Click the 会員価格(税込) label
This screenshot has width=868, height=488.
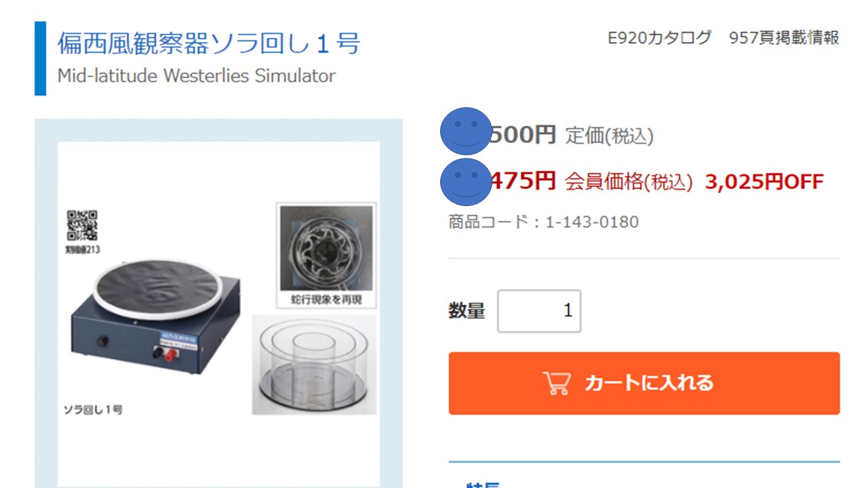pyautogui.click(x=629, y=182)
